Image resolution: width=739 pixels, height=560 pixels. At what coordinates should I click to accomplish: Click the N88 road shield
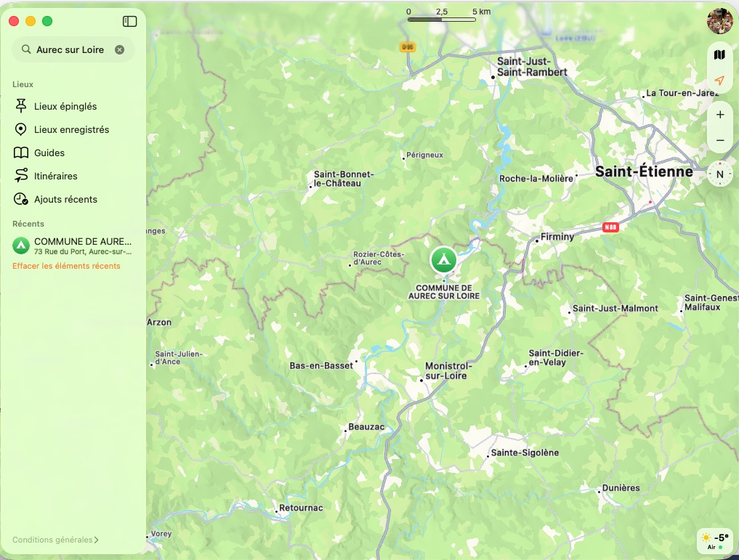point(610,227)
